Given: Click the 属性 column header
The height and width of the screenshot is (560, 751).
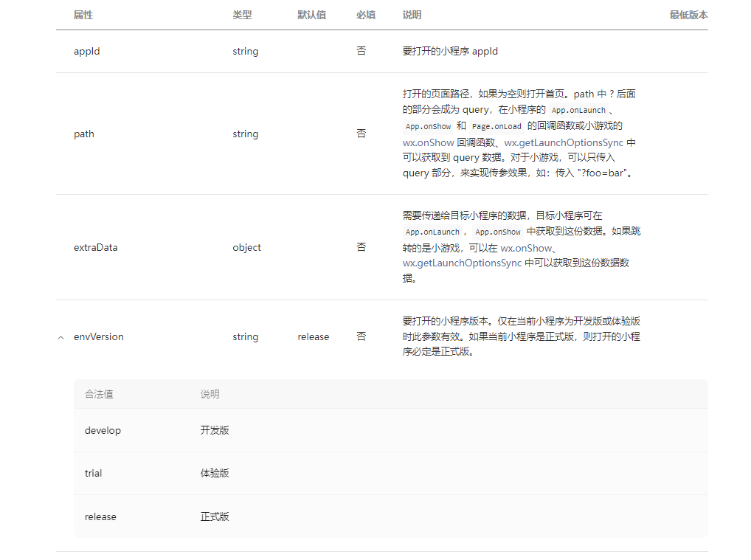Looking at the screenshot, I should click(83, 15).
